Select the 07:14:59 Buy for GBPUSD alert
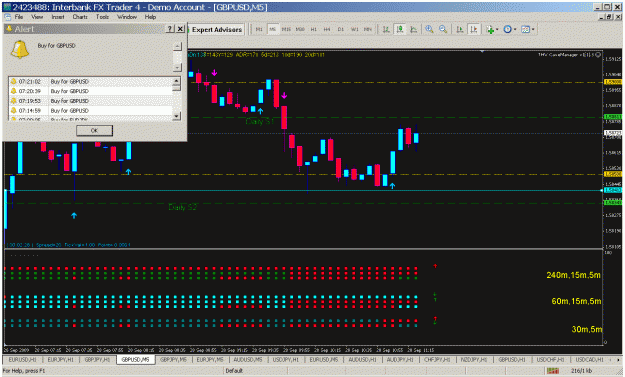The height and width of the screenshot is (377, 625). coord(91,110)
